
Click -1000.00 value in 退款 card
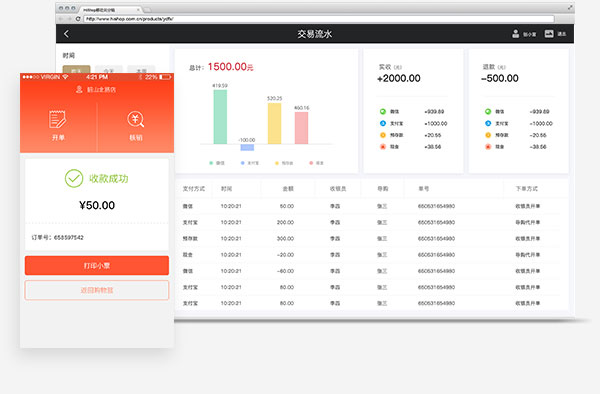coord(541,124)
